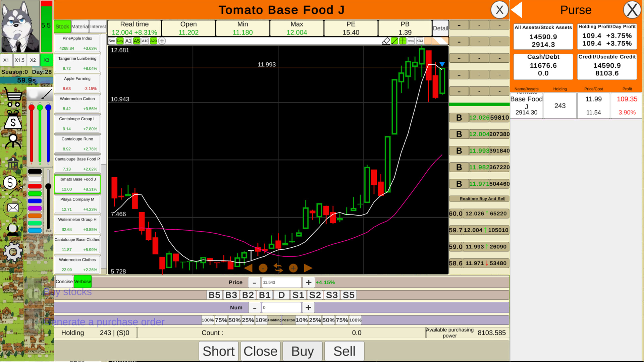The width and height of the screenshot is (644, 362).
Task: Toggle the KDJ indicator on the chart
Action: 419,41
